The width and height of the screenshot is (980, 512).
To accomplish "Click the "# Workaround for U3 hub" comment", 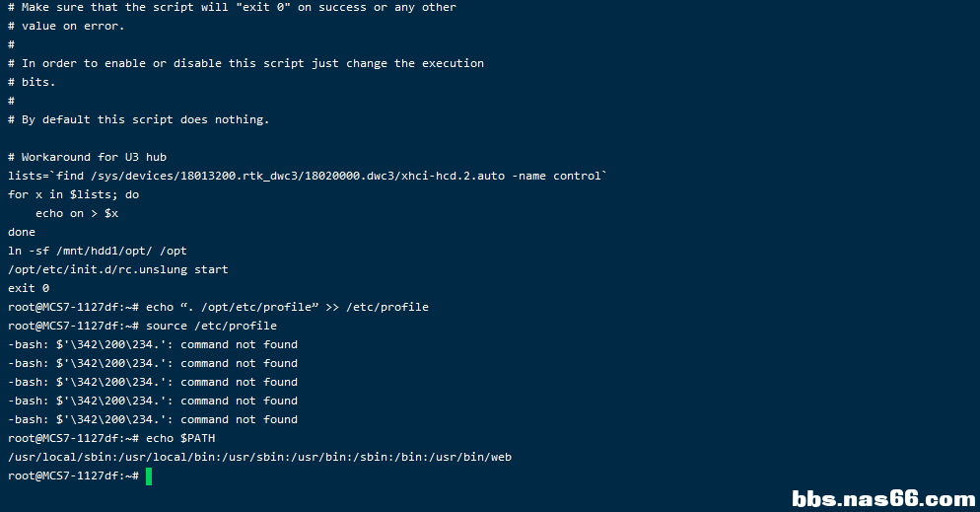I will pyautogui.click(x=87, y=157).
